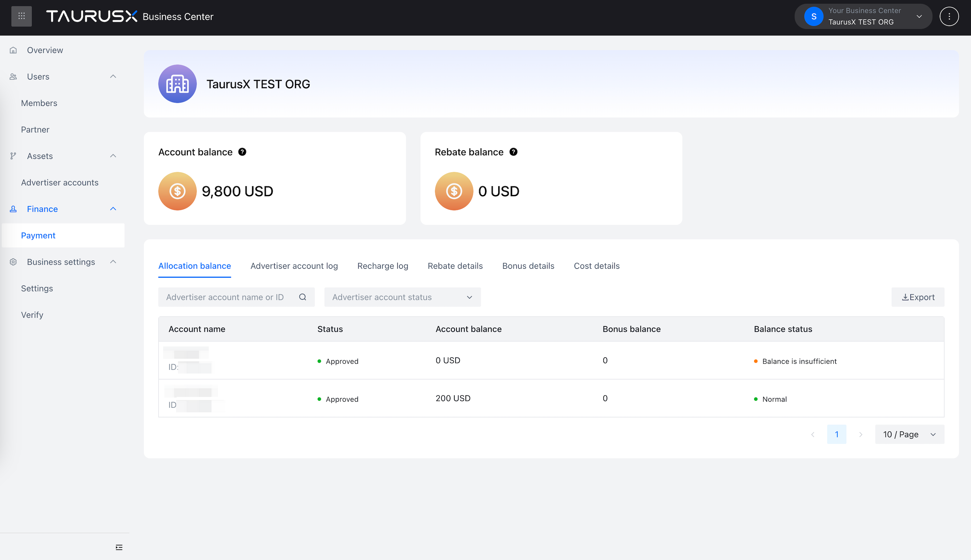Click the TaurusX TEST ORG heading

pos(258,84)
